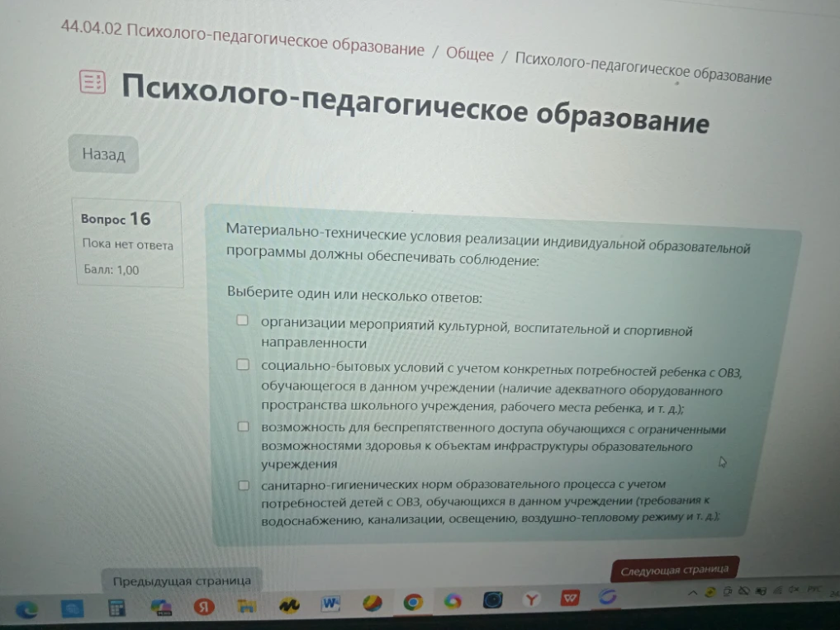Open Microsoft Edge from the taskbar
The height and width of the screenshot is (630, 840).
click(26, 609)
